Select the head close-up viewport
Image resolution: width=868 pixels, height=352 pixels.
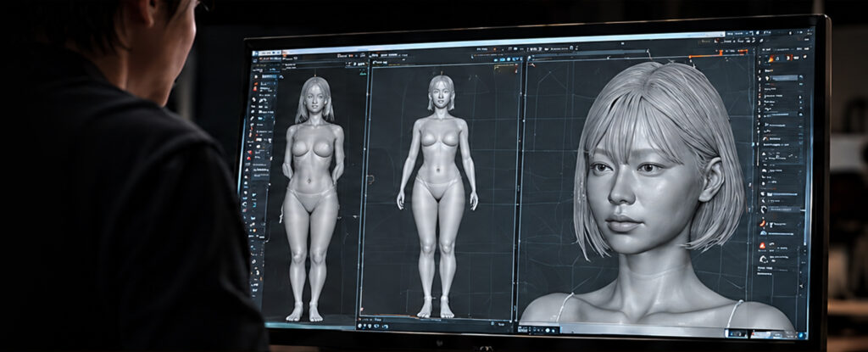coord(637,191)
